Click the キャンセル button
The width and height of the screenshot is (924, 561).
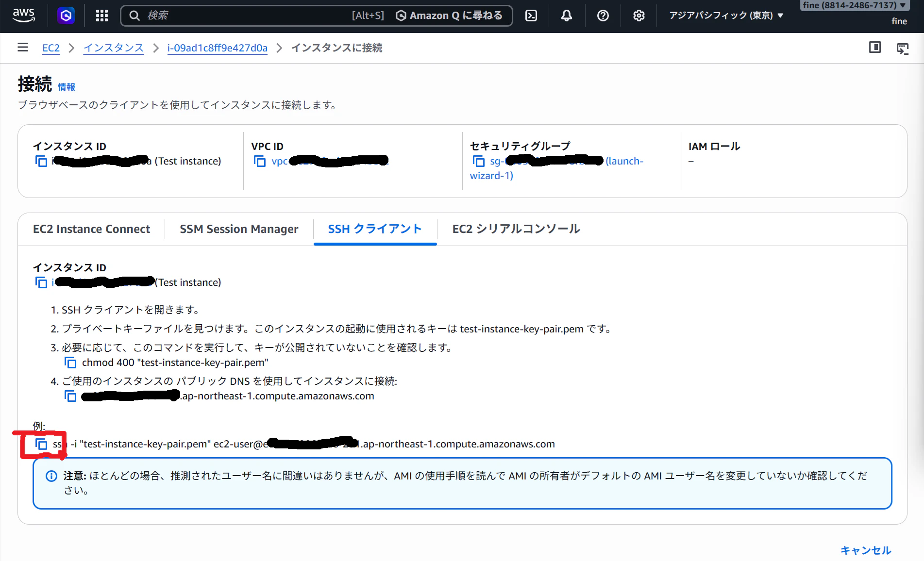[866, 550]
